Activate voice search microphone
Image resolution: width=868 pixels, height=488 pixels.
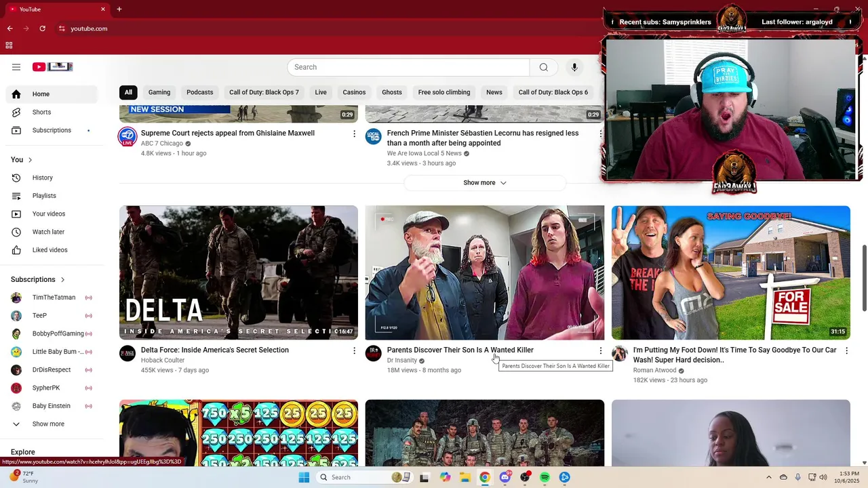574,67
